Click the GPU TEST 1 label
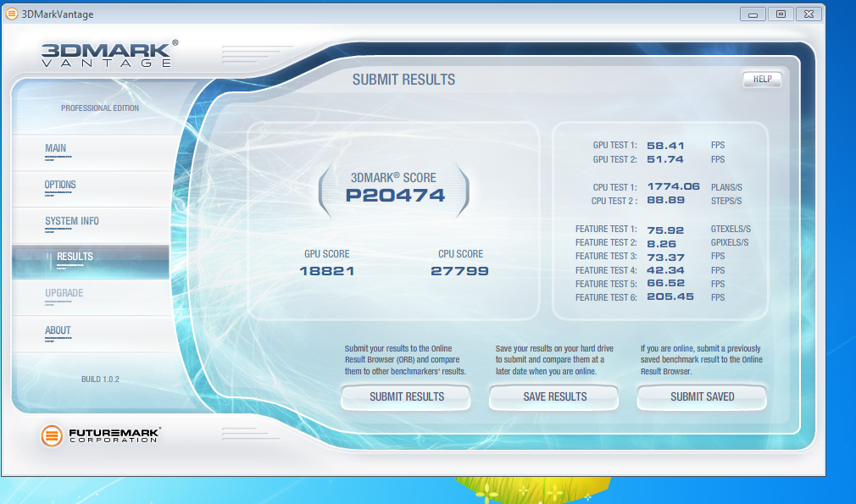 point(614,145)
